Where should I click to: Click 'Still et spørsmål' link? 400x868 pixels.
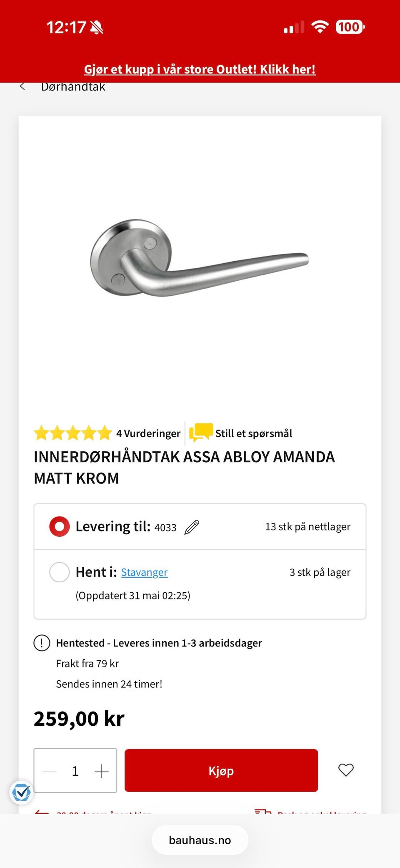253,433
